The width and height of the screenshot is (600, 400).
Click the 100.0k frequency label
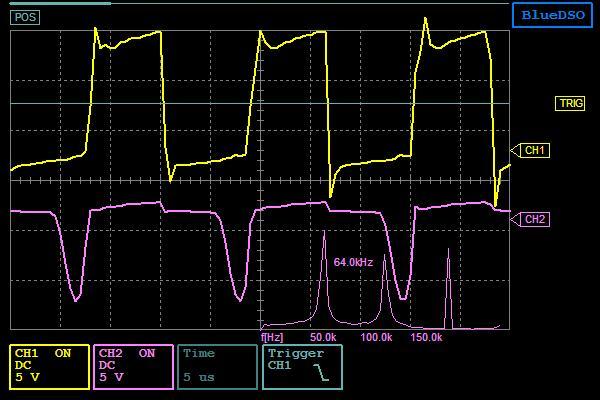pyautogui.click(x=376, y=337)
